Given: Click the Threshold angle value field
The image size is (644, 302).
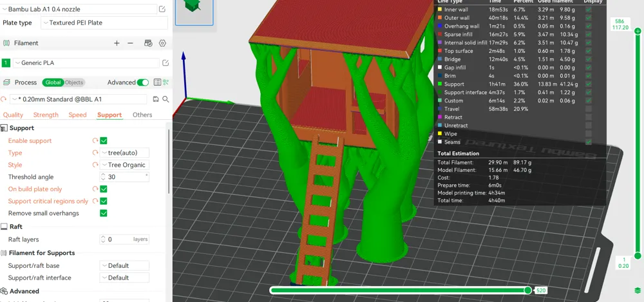Looking at the screenshot, I should tap(126, 177).
